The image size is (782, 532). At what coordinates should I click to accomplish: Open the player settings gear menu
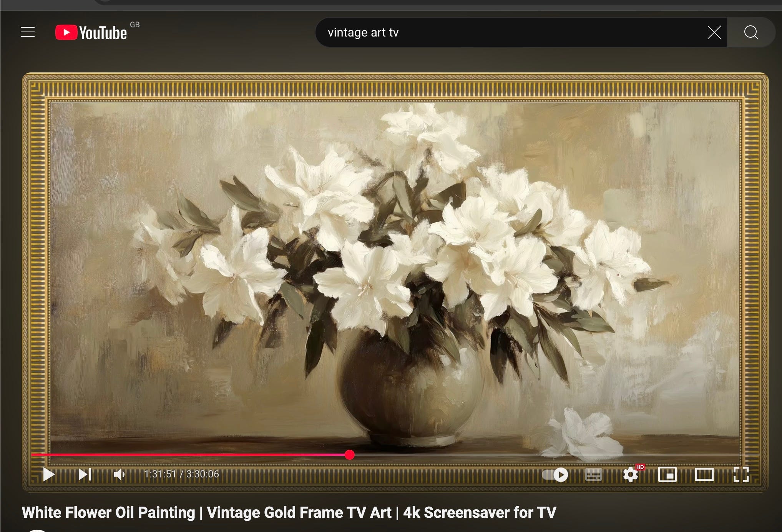coord(630,475)
